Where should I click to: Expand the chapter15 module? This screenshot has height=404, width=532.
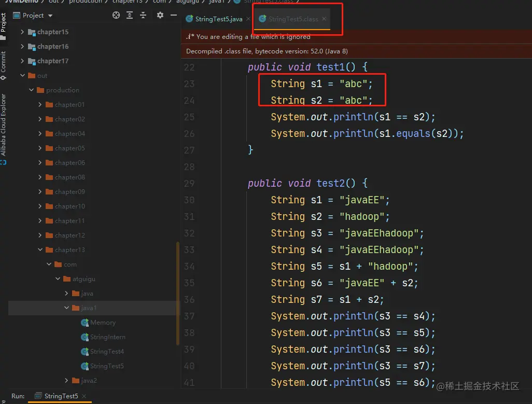[22, 32]
